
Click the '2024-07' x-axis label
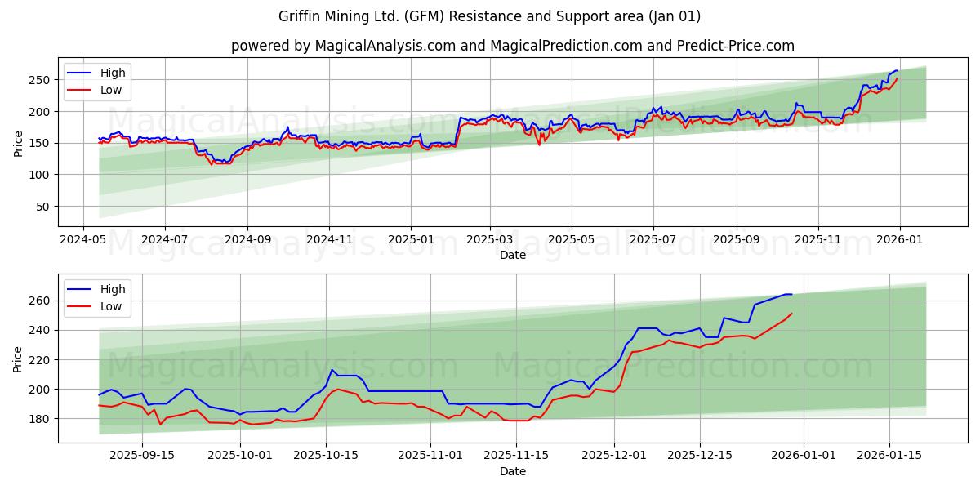[x=165, y=241]
